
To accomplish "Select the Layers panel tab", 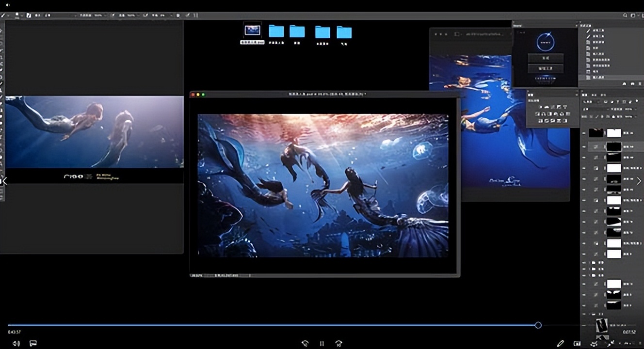I will click(x=585, y=95).
